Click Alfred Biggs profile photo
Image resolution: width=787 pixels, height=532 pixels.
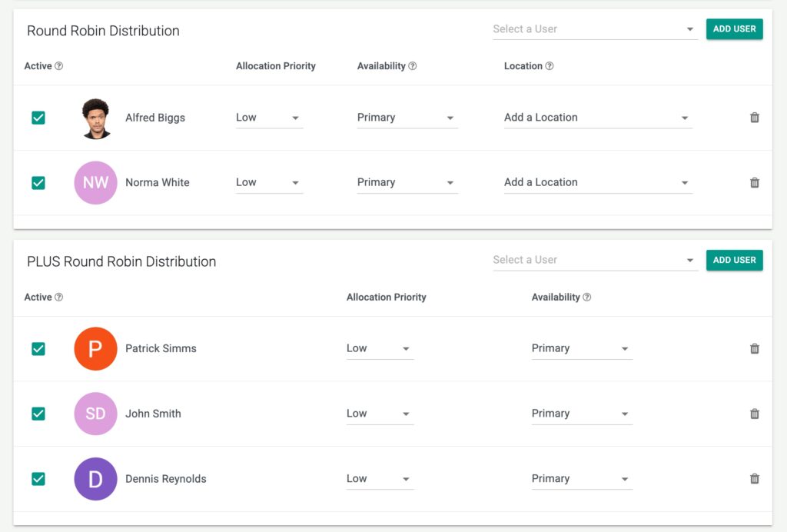[96, 118]
